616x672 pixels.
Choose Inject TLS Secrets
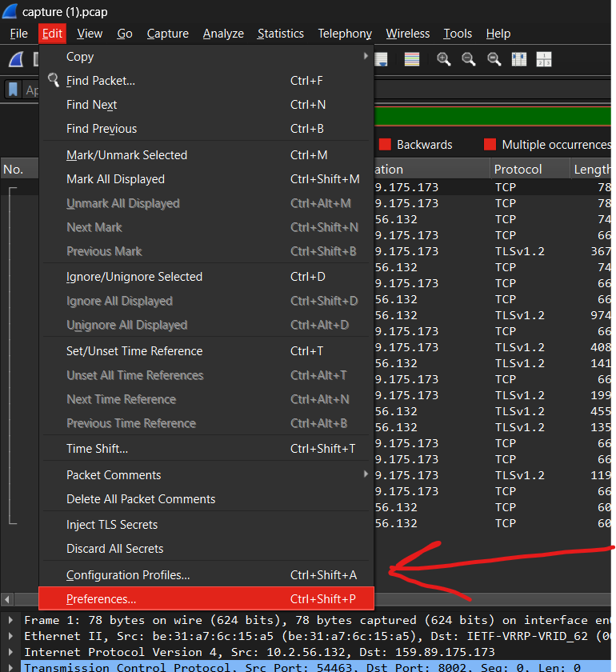(206, 525)
